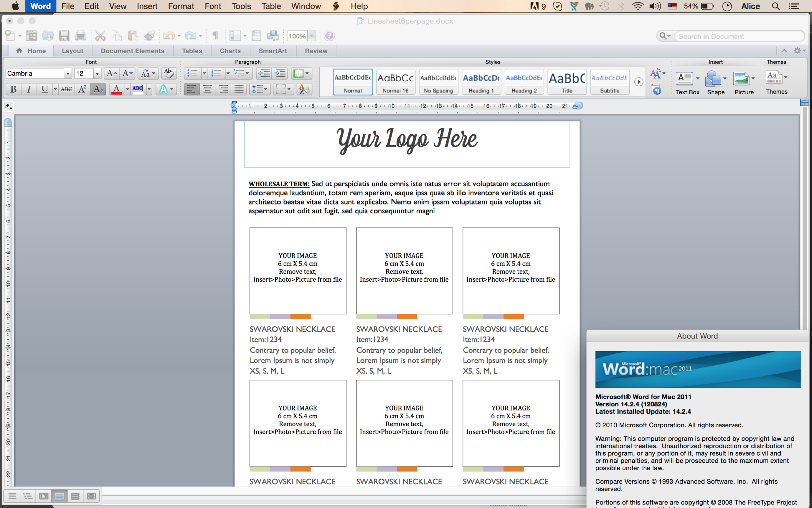Switch to Print Layout view button
Image resolution: width=812 pixels, height=508 pixels.
point(59,496)
